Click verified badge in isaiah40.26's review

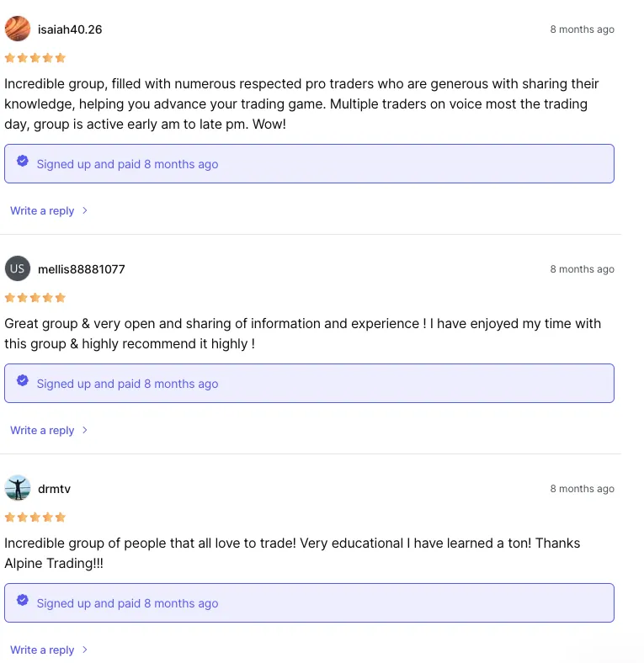(x=23, y=161)
